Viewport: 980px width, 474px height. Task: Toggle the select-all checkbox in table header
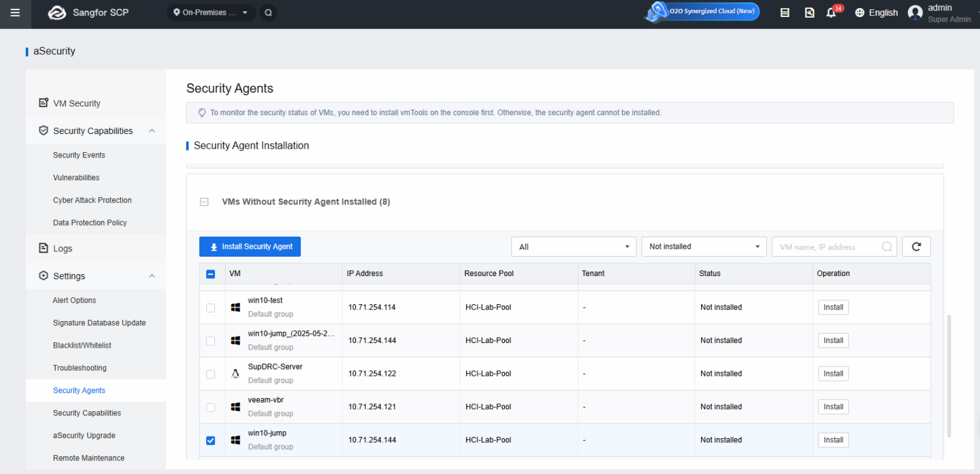pyautogui.click(x=211, y=274)
